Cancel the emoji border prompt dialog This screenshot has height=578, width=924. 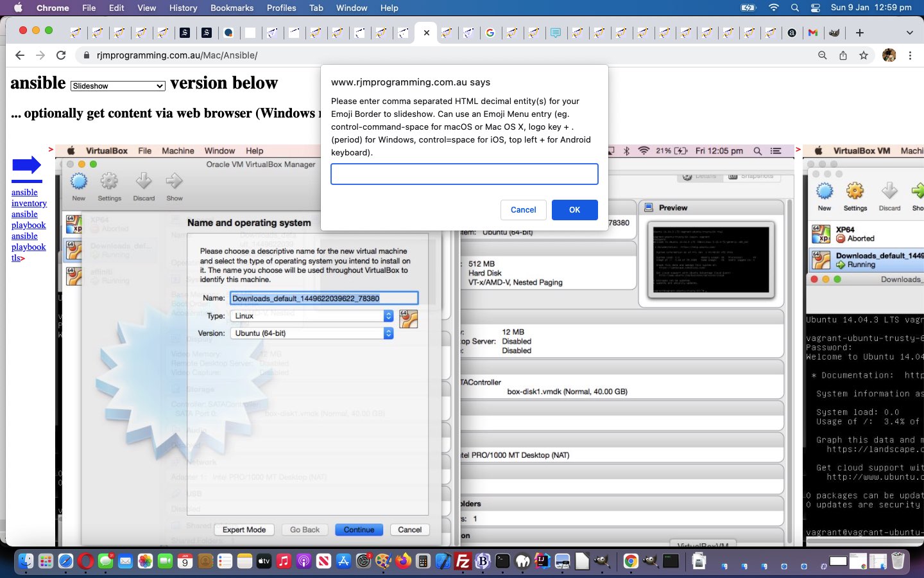pyautogui.click(x=523, y=210)
